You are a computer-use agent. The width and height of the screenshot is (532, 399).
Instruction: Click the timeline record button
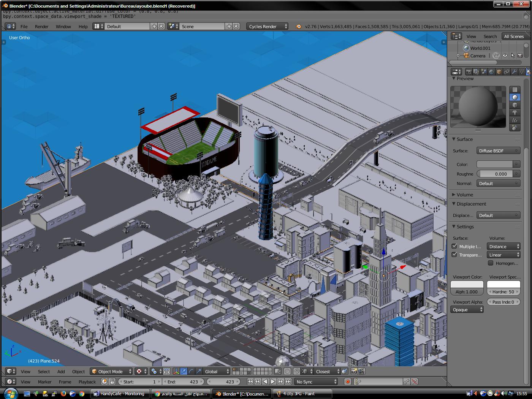347,382
